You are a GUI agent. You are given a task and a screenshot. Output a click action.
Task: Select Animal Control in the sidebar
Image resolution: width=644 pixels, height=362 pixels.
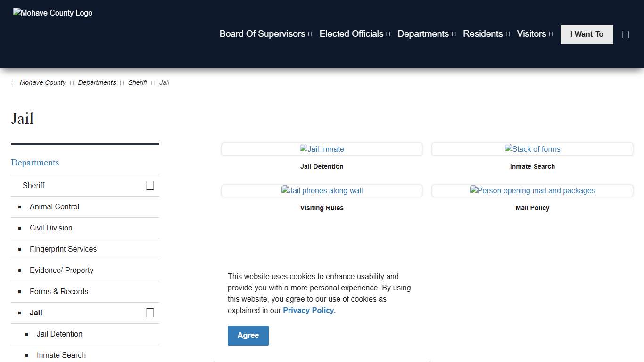[x=54, y=207]
